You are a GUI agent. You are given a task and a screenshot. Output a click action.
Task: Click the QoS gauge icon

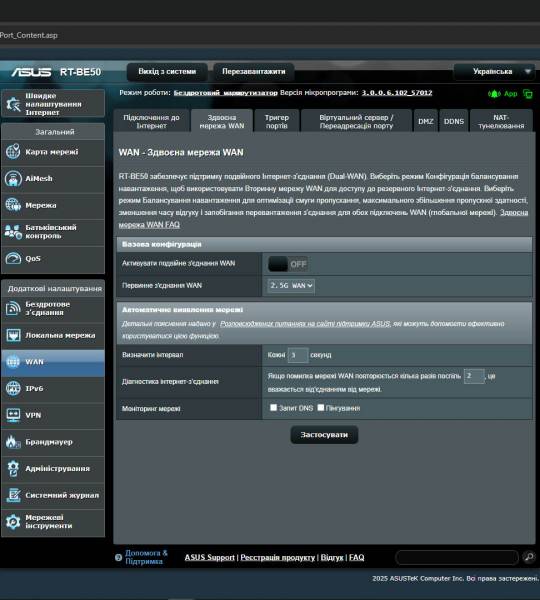(x=13, y=258)
